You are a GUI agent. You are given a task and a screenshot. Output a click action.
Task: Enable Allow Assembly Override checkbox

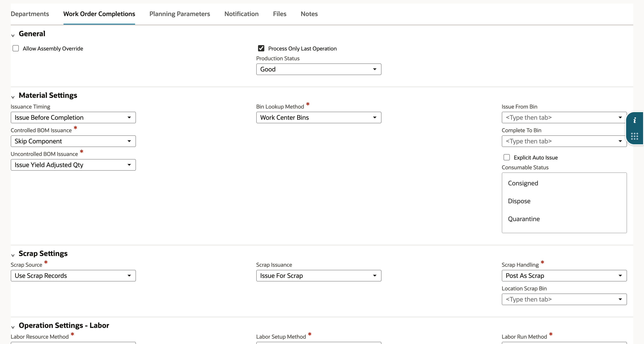(16, 48)
